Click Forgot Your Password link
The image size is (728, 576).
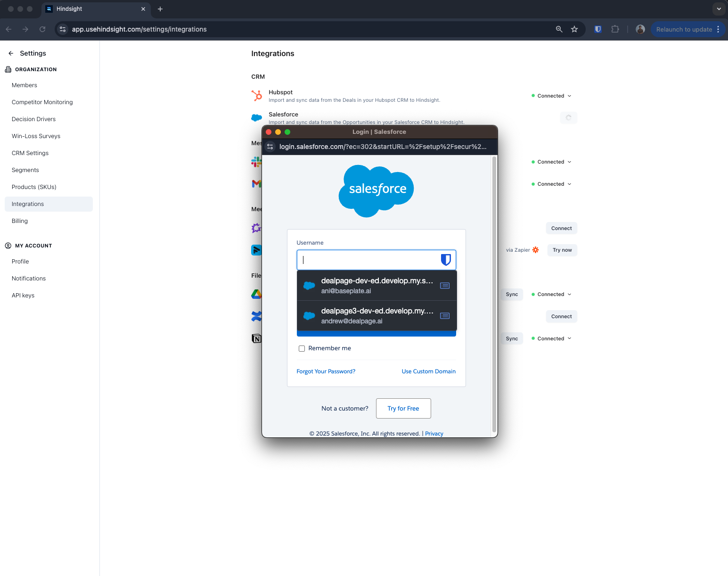(x=326, y=371)
